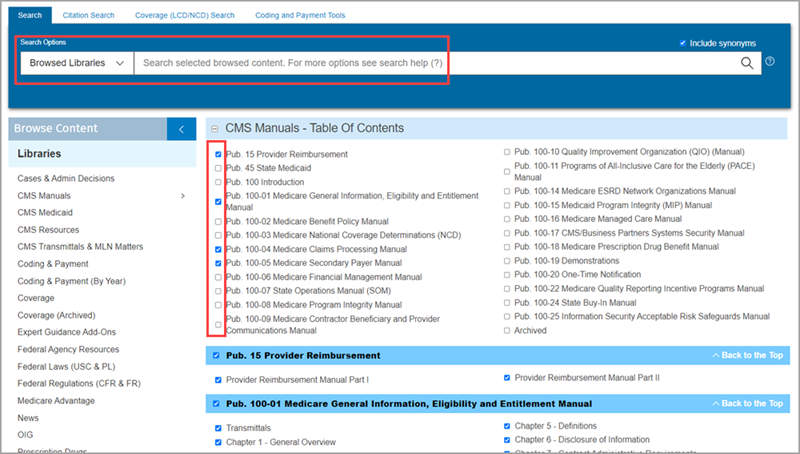Check Pub. 100-11 PACE Manual
This screenshot has width=800, height=454.
point(507,172)
